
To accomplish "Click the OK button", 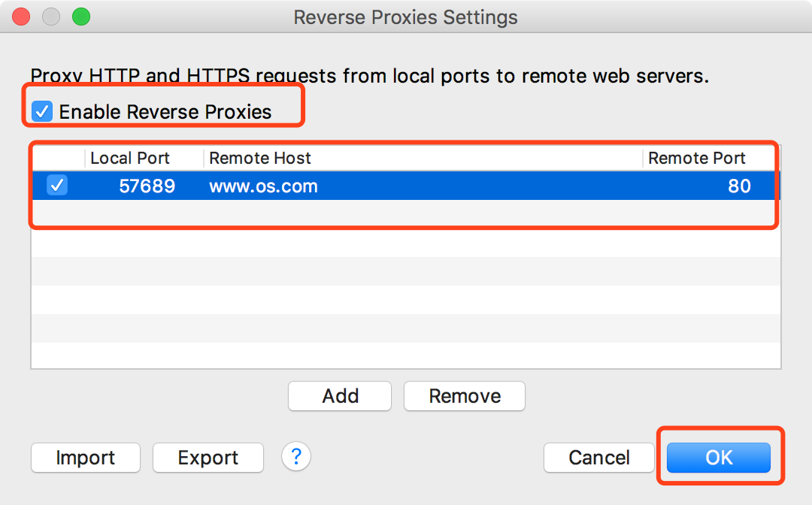I will coord(718,458).
